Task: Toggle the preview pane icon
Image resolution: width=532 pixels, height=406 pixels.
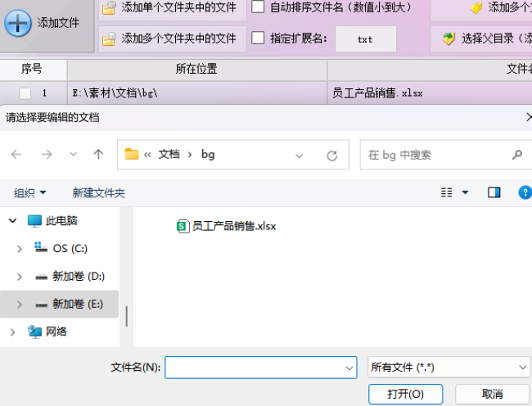Action: point(494,192)
